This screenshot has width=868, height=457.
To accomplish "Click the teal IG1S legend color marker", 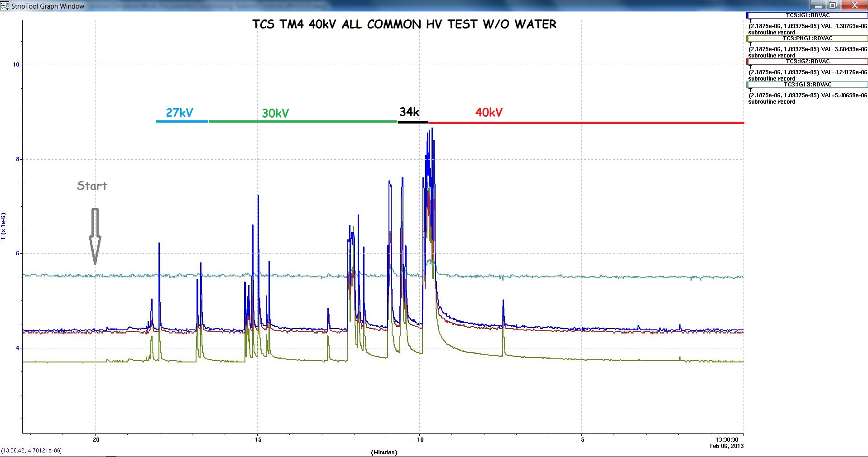I will 747,85.
